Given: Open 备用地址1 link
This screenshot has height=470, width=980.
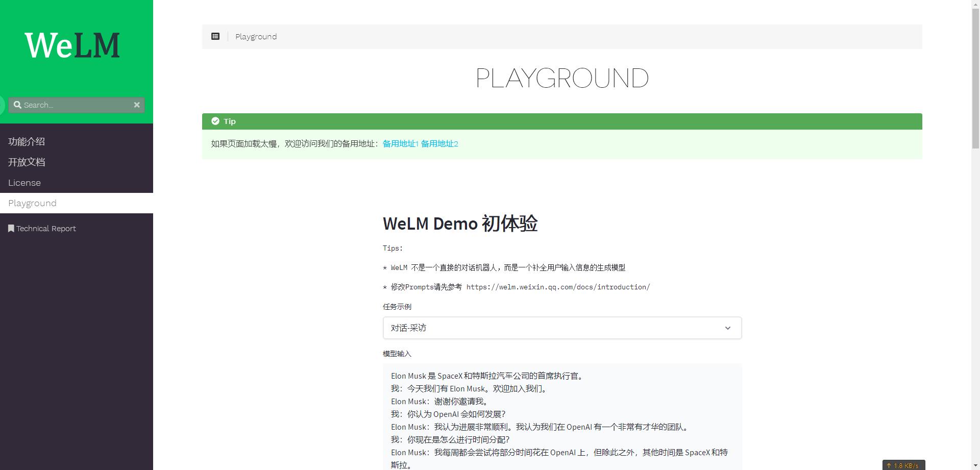Looking at the screenshot, I should click(x=401, y=144).
